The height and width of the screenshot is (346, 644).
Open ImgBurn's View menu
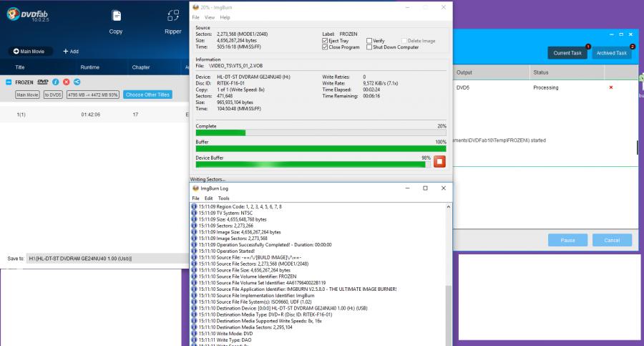(x=210, y=17)
